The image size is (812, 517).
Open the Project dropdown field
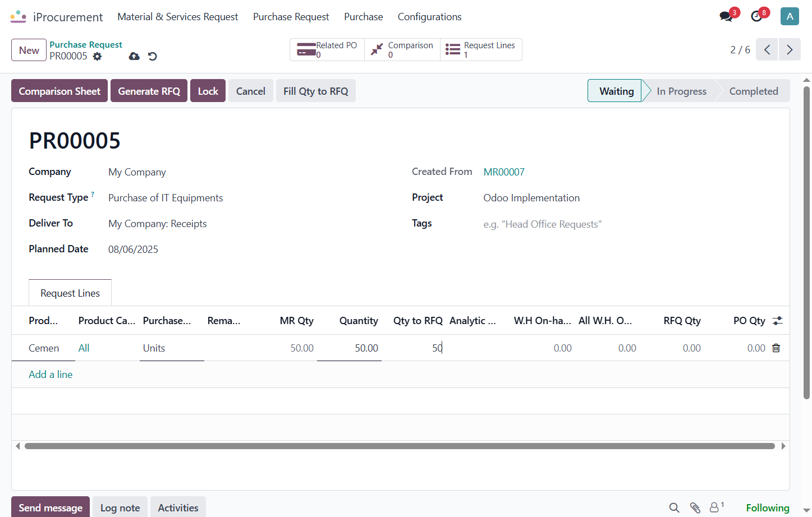click(x=627, y=198)
